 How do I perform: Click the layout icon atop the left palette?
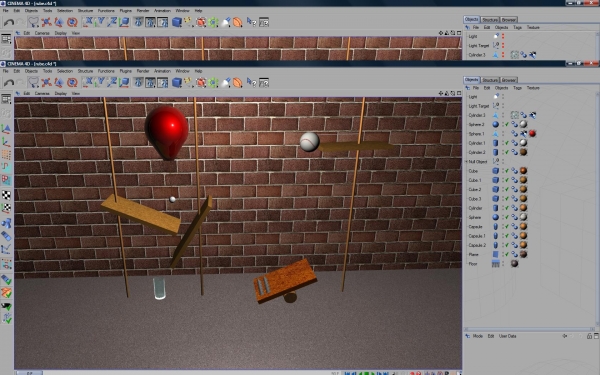click(x=6, y=99)
